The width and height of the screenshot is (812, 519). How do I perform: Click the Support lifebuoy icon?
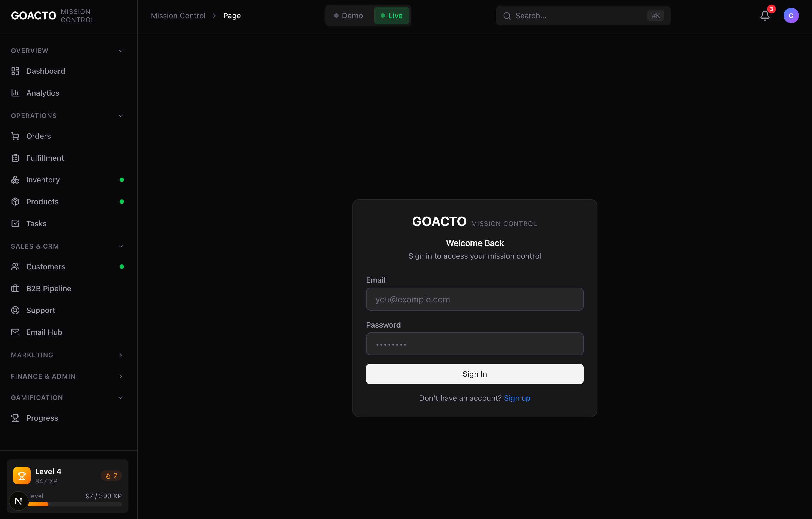click(15, 310)
